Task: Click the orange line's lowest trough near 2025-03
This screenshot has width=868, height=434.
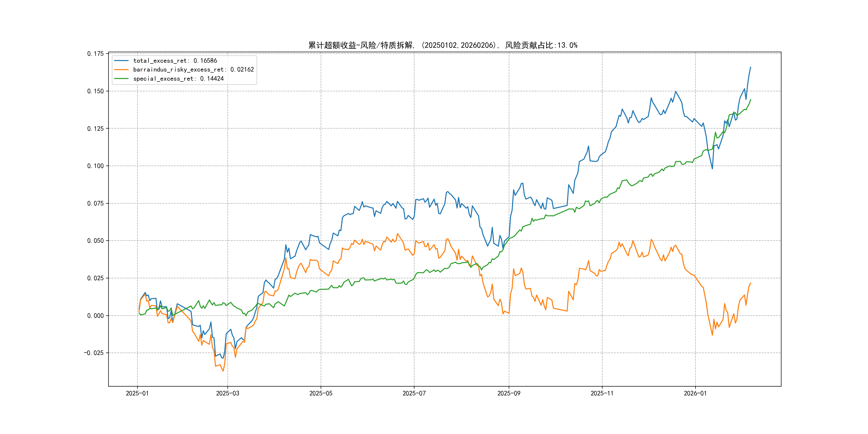Action: click(223, 371)
